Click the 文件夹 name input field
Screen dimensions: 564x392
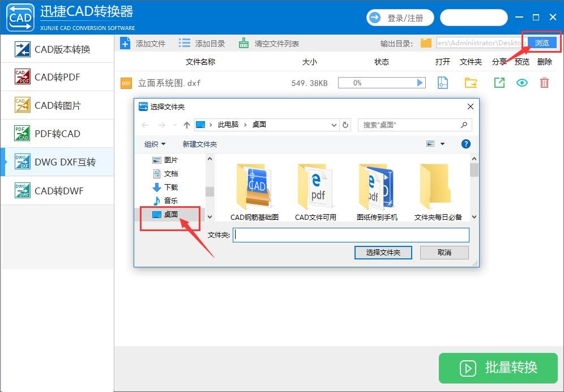pos(351,235)
